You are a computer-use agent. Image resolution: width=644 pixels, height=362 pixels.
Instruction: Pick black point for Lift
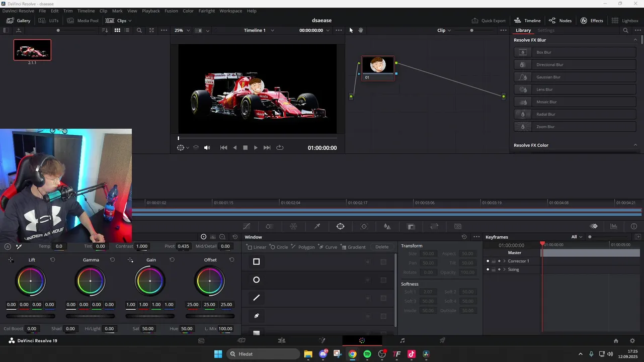[x=11, y=260]
